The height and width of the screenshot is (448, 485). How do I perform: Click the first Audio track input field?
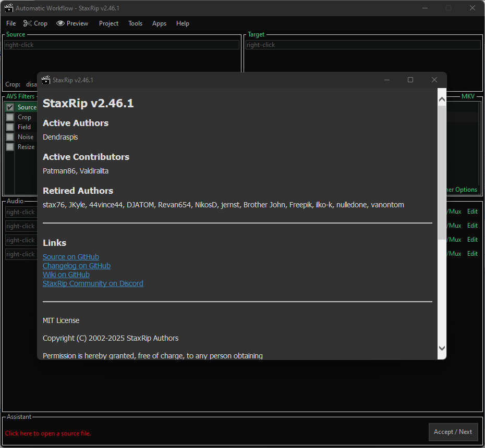click(x=21, y=212)
